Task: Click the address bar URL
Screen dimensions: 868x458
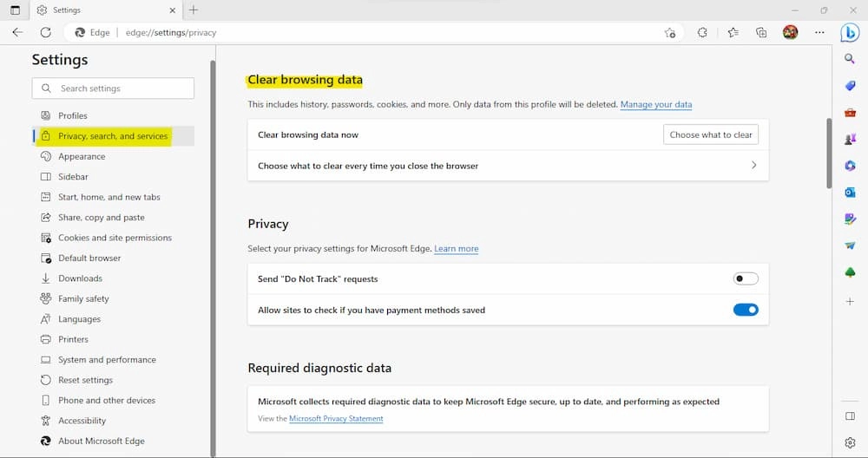Action: click(171, 33)
